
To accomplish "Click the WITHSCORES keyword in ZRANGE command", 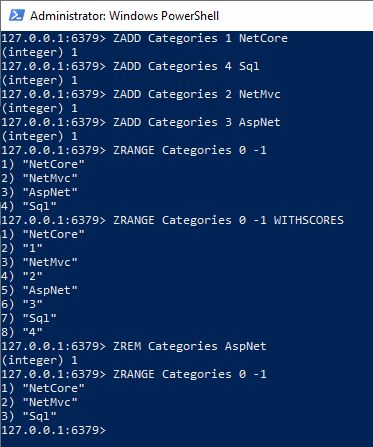I will [x=309, y=220].
